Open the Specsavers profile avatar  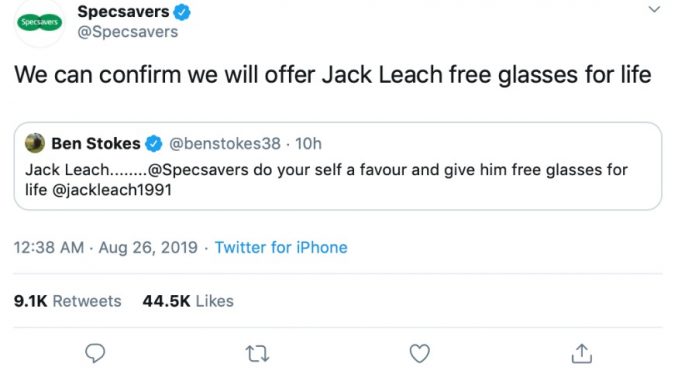39,22
